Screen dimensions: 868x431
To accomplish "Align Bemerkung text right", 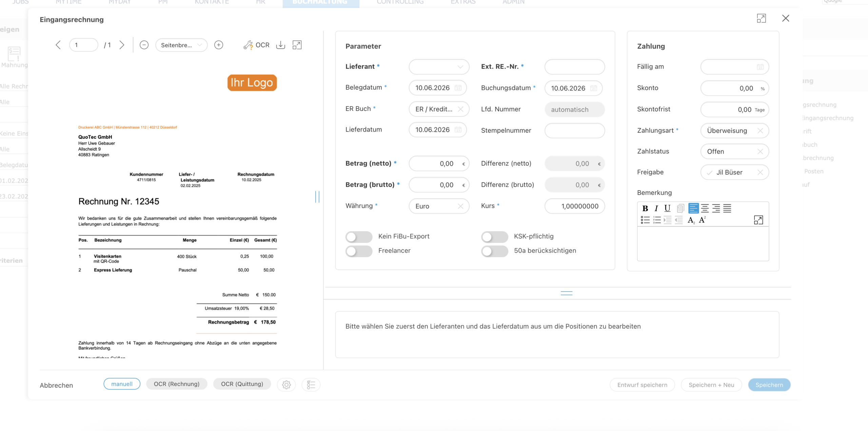I will pos(716,208).
